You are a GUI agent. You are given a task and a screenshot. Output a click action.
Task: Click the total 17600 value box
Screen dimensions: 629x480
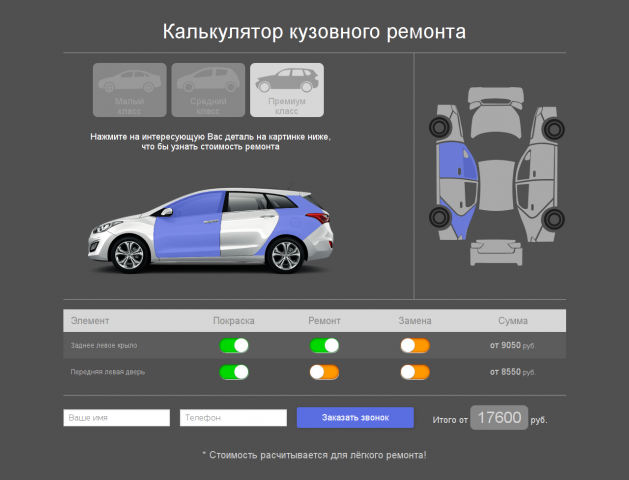499,417
